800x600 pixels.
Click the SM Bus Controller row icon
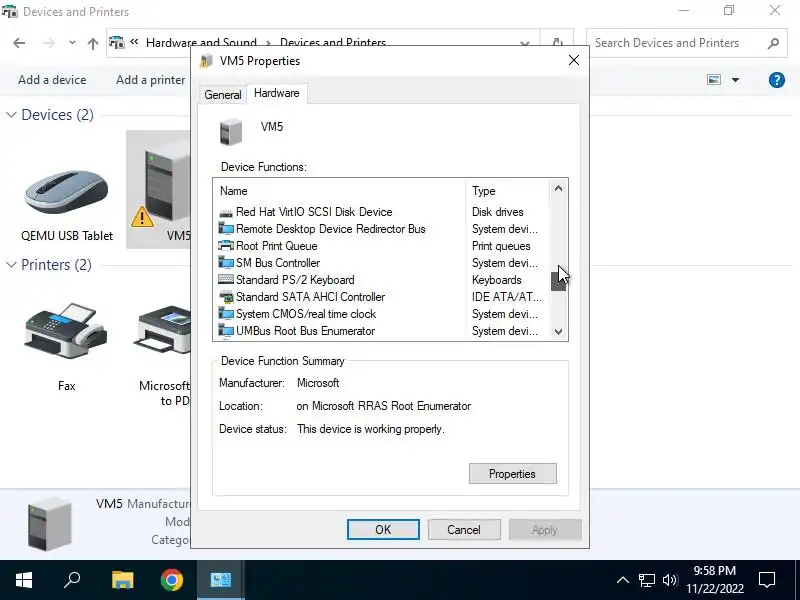(x=226, y=263)
